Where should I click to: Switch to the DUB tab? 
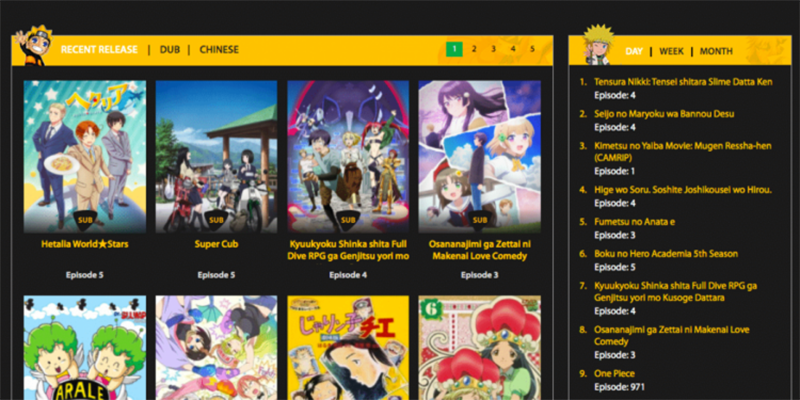tap(170, 49)
